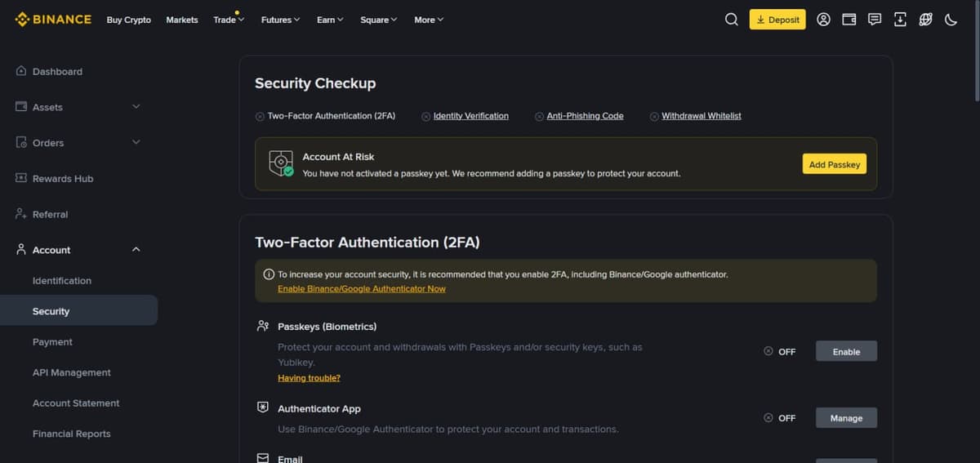
Task: Open Anti-Phishing Code link
Action: [585, 116]
